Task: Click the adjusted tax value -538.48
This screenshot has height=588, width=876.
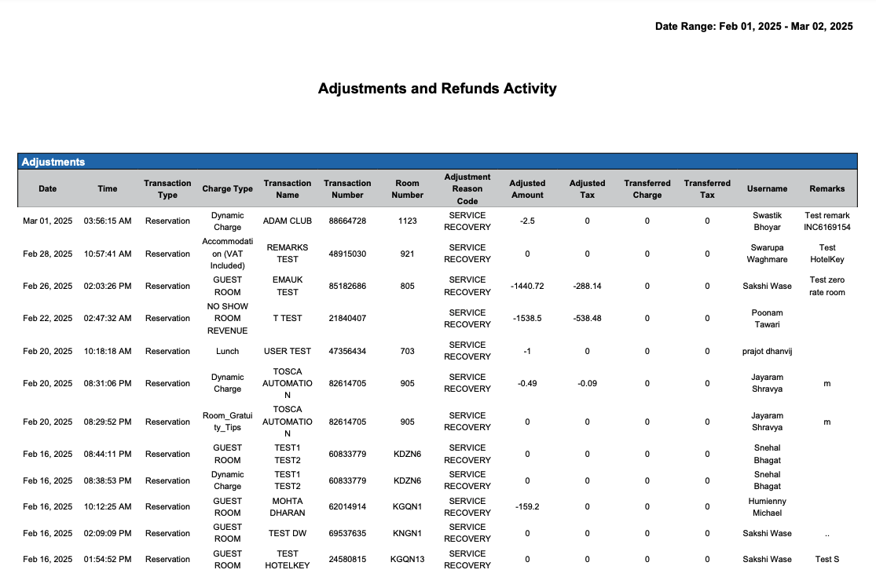Action: (x=587, y=319)
